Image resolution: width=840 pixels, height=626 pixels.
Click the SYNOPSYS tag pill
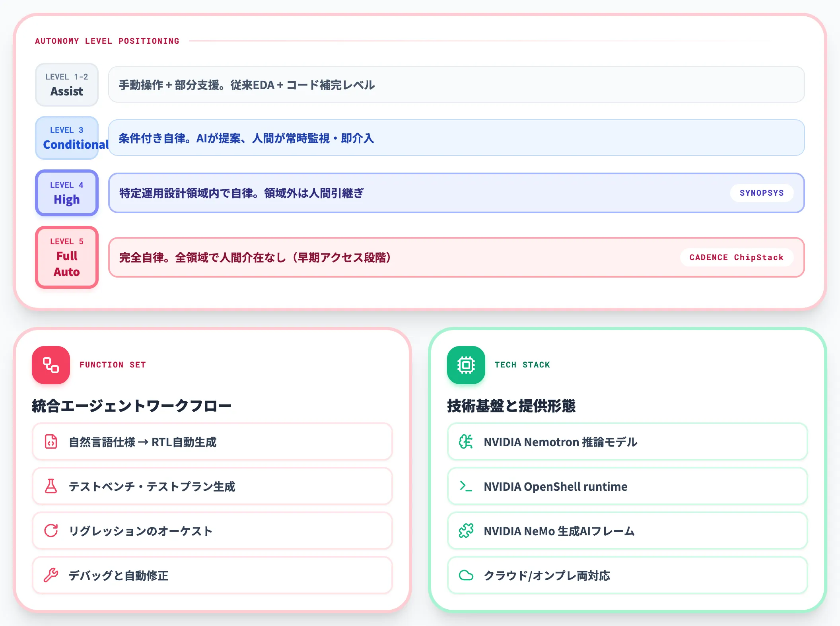[762, 193]
